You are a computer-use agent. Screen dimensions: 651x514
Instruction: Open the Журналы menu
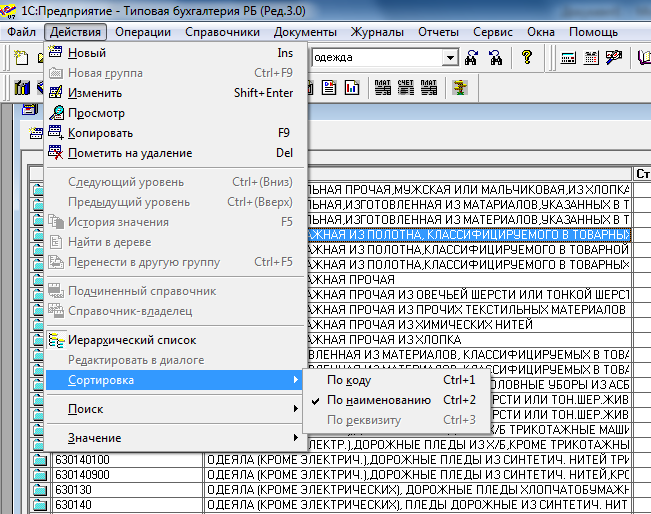point(377,32)
